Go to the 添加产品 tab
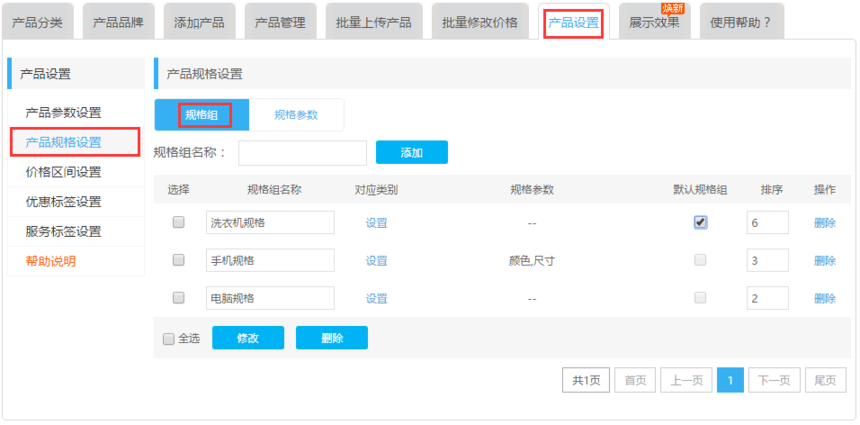This screenshot has width=860, height=425. (199, 22)
